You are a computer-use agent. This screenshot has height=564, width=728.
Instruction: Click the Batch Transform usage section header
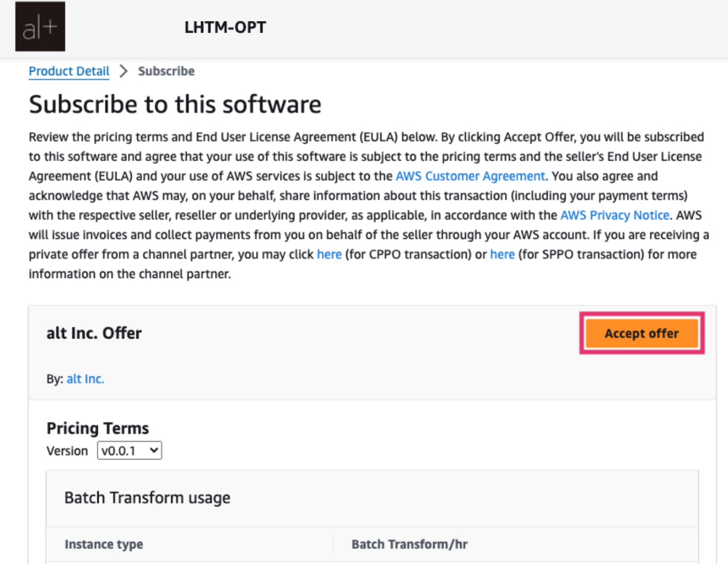(148, 498)
